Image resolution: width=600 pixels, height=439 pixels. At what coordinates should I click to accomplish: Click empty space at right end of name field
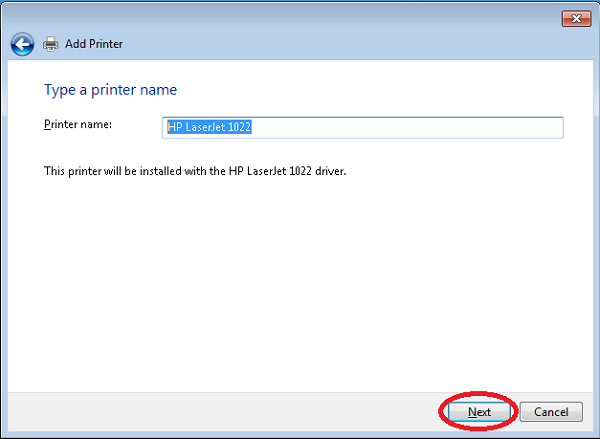tap(480, 127)
